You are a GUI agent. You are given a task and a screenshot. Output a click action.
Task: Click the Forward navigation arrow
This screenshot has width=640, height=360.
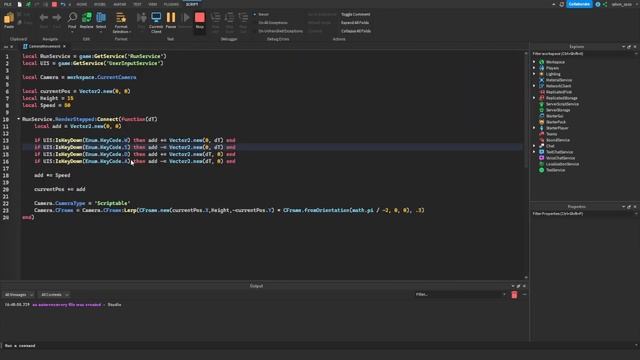[57, 17]
